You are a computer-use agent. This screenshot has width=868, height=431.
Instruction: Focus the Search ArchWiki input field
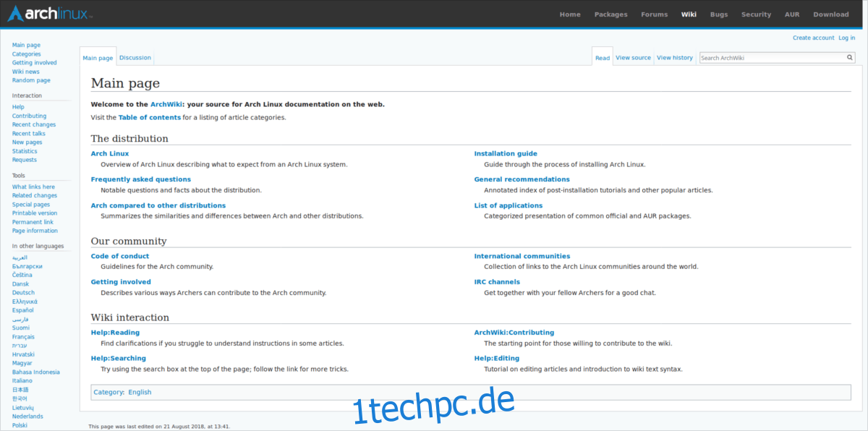772,58
